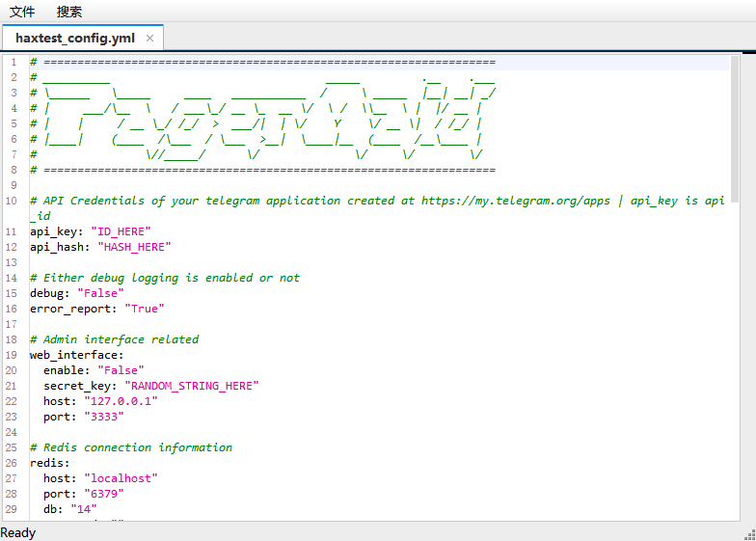Click the enable value "False"

[x=121, y=370]
